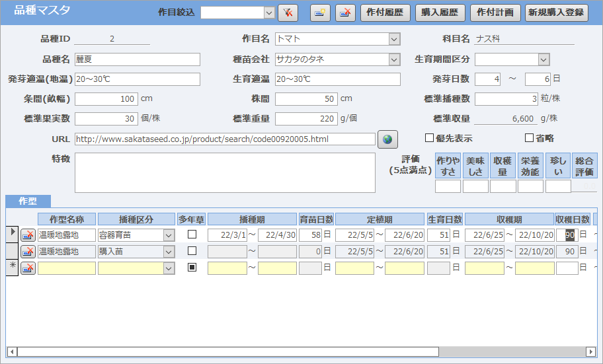Click the clear filter icon beside 作目絞込
The height and width of the screenshot is (364, 603).
tap(288, 13)
